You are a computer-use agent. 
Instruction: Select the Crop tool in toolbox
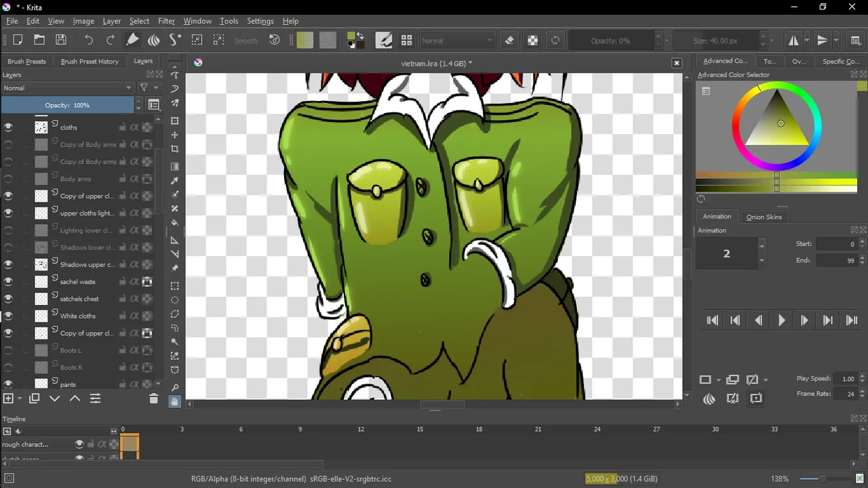(175, 149)
